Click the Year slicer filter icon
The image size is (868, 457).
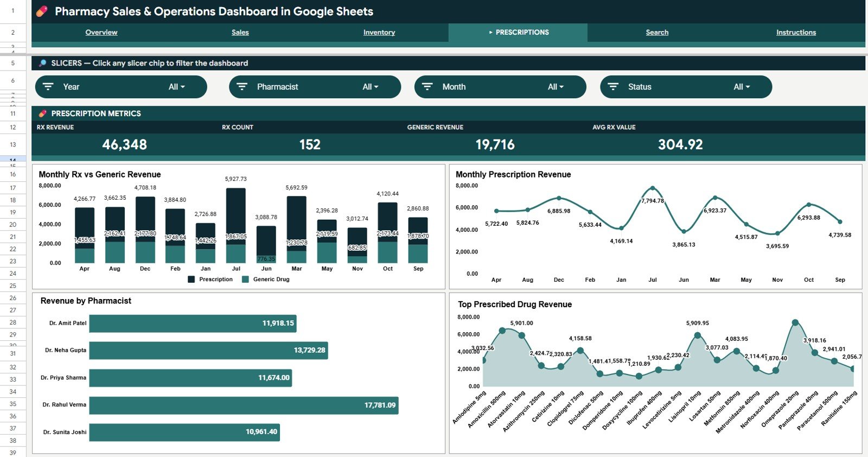click(x=48, y=87)
